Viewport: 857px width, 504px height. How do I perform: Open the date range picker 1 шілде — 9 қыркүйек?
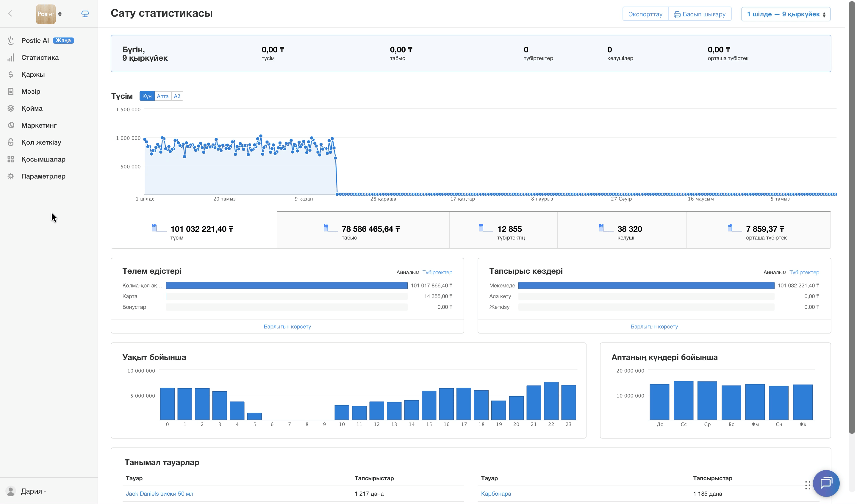click(x=786, y=14)
